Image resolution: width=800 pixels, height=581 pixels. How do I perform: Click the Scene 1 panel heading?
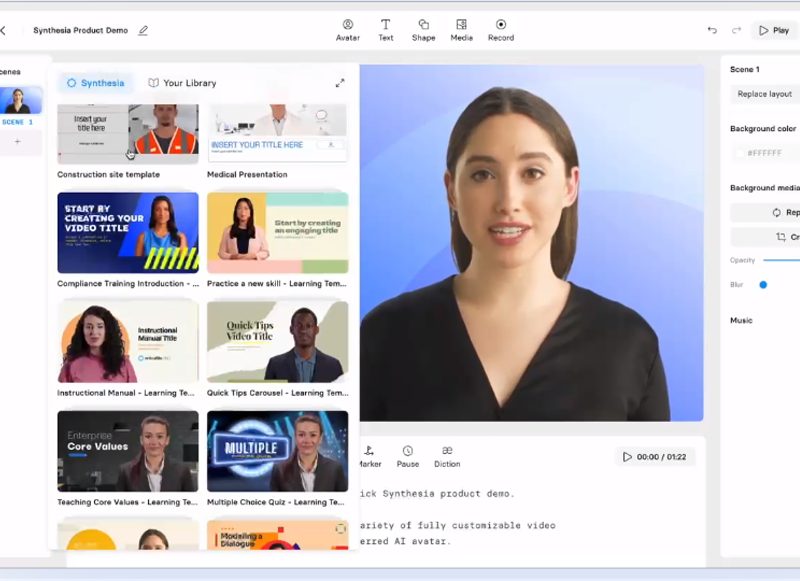point(744,69)
